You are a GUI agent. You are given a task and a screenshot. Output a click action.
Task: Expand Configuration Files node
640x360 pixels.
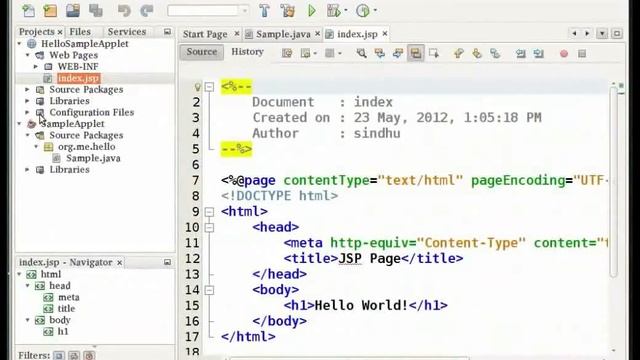click(27, 112)
